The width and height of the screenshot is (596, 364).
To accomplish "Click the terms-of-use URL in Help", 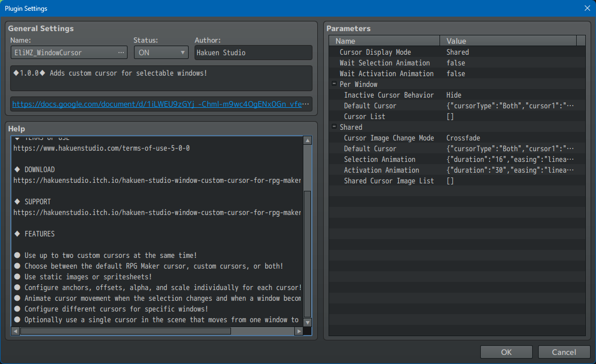I will coord(101,148).
